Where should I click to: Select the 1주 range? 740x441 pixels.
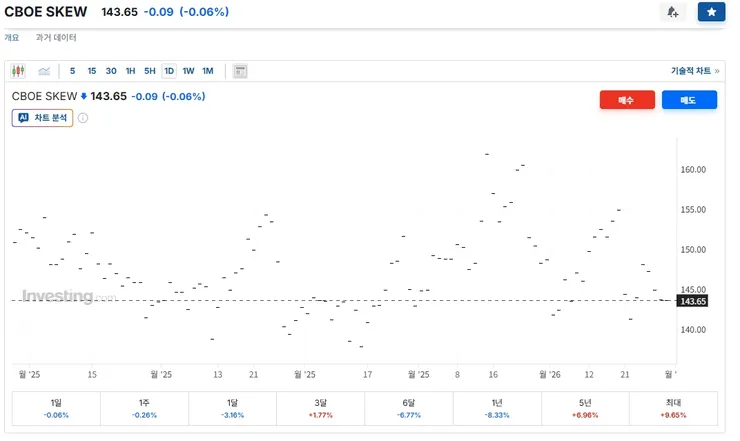pos(144,408)
